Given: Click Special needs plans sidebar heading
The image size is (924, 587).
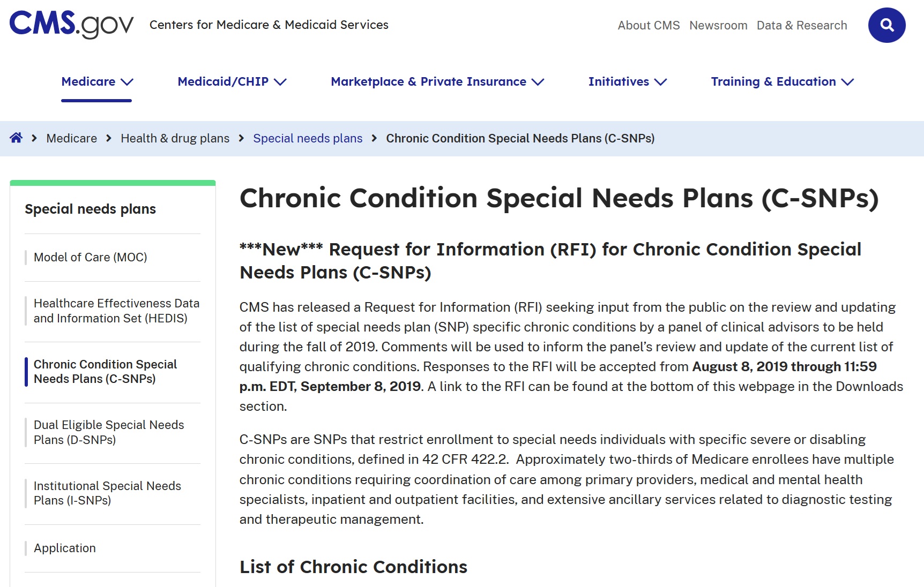Looking at the screenshot, I should pos(90,209).
